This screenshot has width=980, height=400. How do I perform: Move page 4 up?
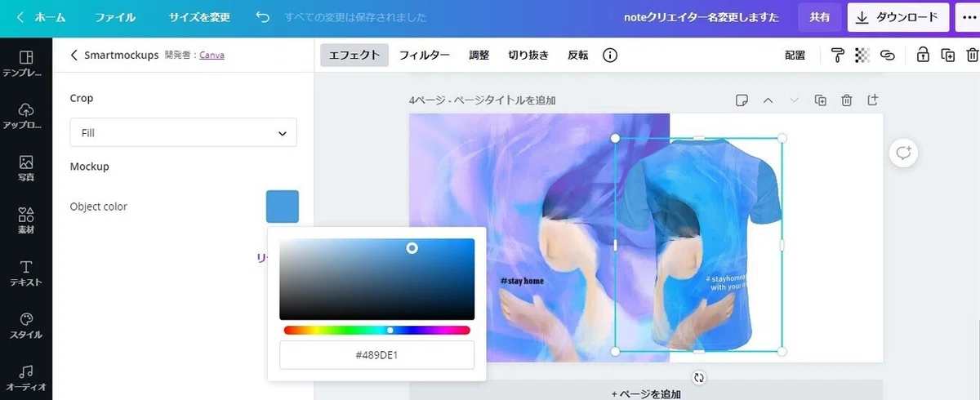[768, 100]
